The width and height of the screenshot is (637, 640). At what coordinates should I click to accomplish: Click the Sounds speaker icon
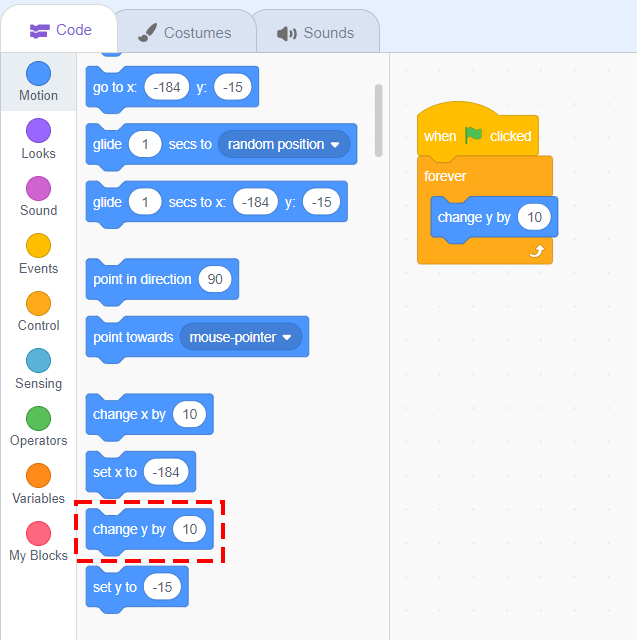click(286, 33)
